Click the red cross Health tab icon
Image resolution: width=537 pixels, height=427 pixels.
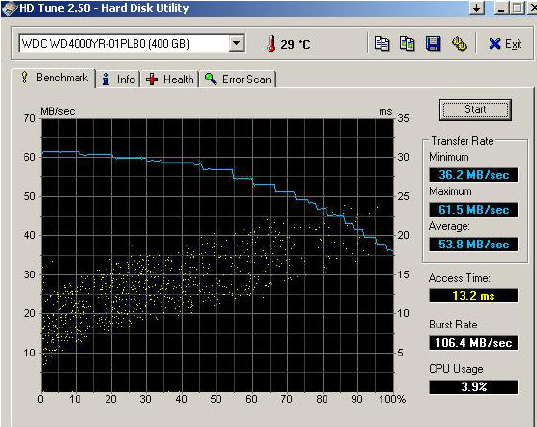pyautogui.click(x=152, y=79)
